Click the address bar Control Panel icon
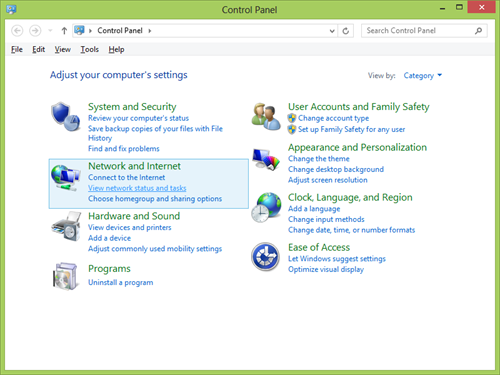 click(x=79, y=30)
